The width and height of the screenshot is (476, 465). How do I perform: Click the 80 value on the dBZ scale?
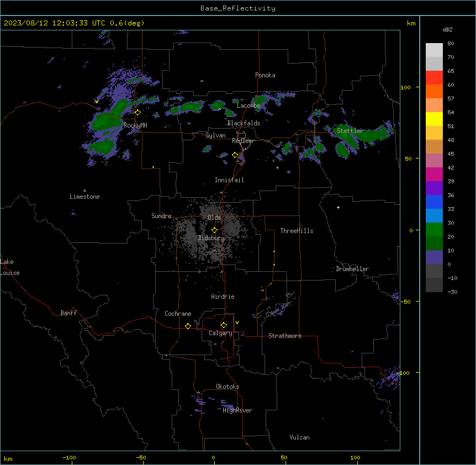(451, 44)
